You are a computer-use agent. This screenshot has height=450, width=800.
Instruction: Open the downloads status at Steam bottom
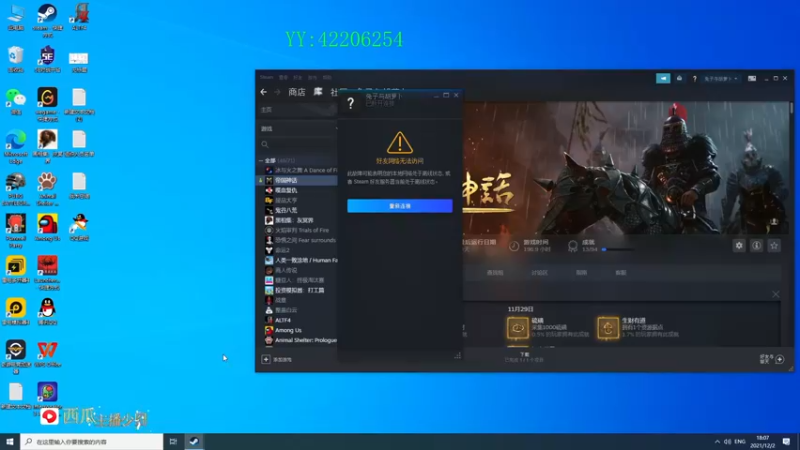point(524,357)
